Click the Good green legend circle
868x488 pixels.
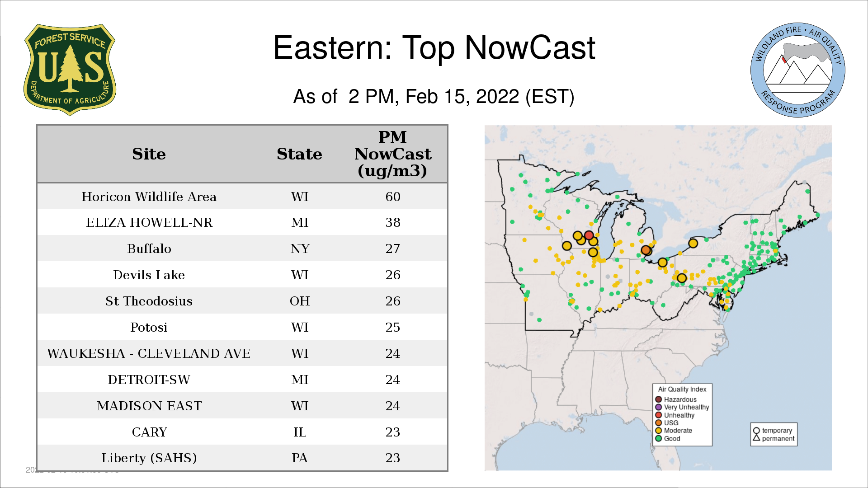659,438
